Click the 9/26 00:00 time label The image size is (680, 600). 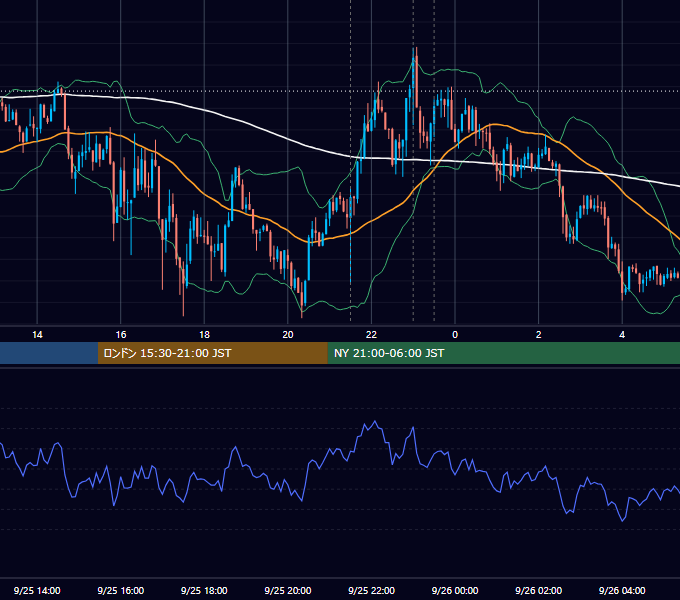point(455,590)
